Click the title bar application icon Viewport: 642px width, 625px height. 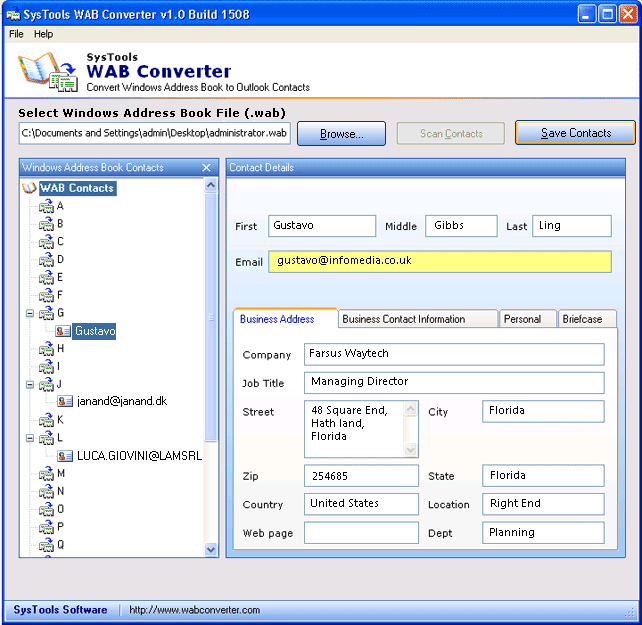[13, 14]
